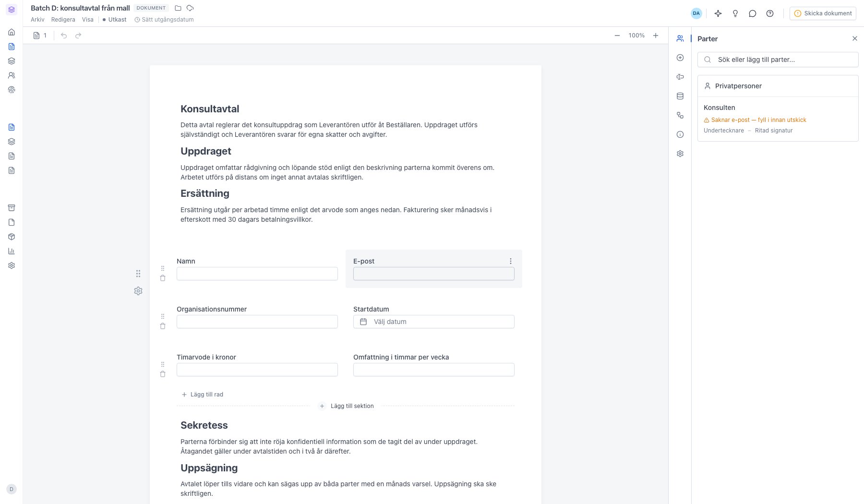Zoom out with the minus icon

(617, 36)
